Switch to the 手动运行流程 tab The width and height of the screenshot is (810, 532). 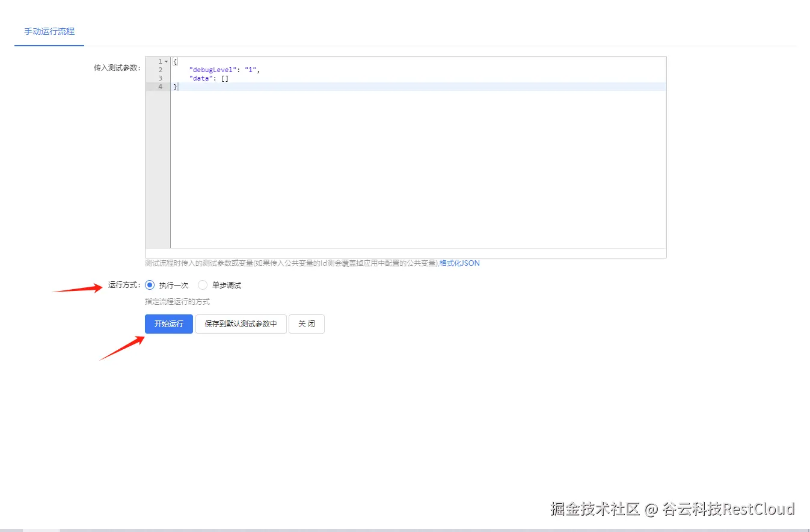pyautogui.click(x=49, y=31)
